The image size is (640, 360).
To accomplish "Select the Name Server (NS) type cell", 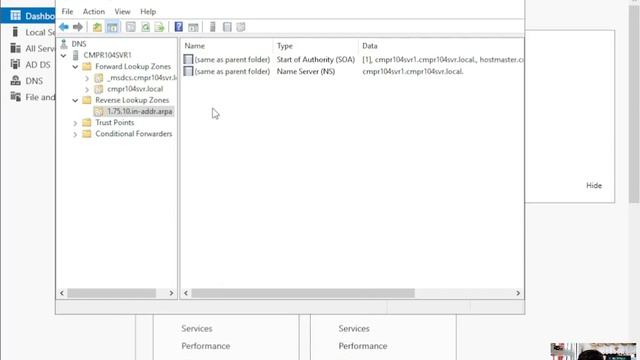I will pos(306,71).
